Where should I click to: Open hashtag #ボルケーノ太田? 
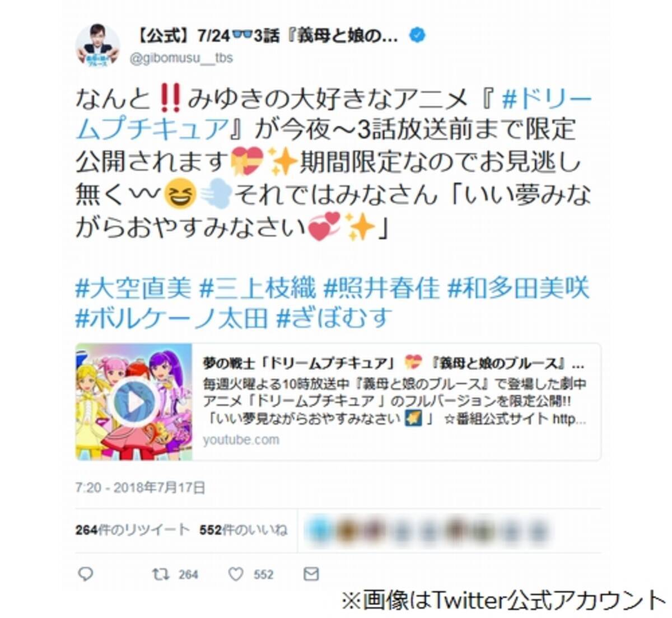click(x=172, y=319)
